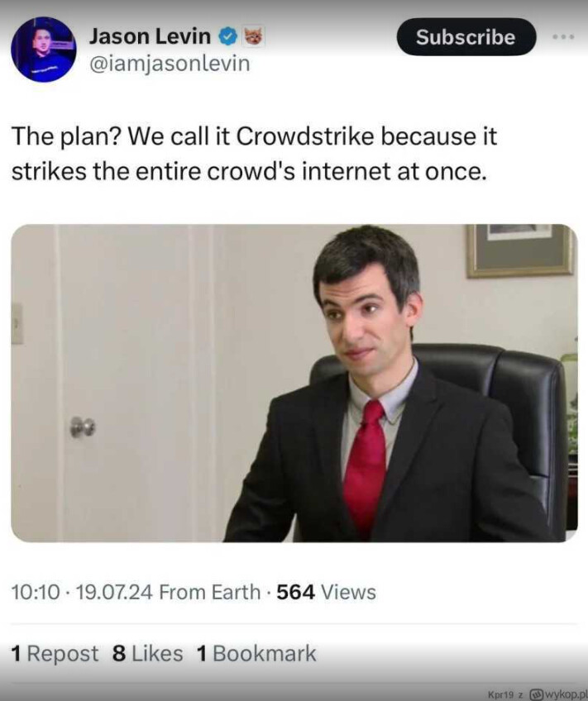Click the blue verified checkmark badge
Image resolution: width=588 pixels, height=701 pixels.
(228, 36)
